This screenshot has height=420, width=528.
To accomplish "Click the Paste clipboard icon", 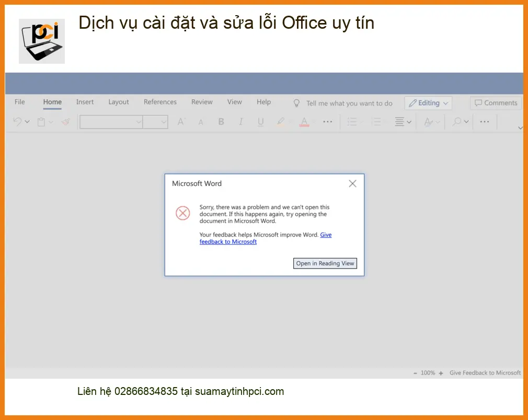I will pyautogui.click(x=41, y=122).
